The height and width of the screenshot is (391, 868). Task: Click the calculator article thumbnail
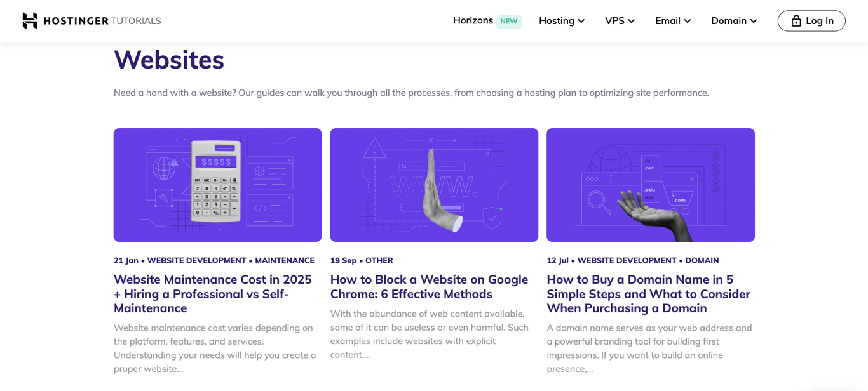[x=217, y=185]
